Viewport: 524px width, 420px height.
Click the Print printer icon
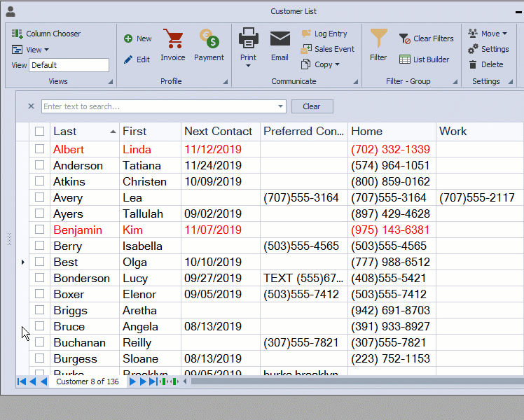tap(248, 38)
